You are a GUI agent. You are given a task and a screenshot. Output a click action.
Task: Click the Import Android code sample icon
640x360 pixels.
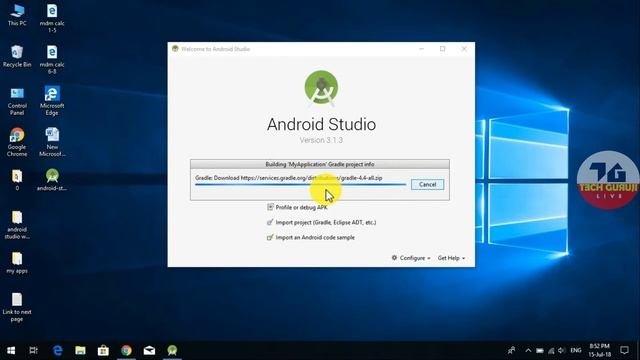tap(270, 237)
